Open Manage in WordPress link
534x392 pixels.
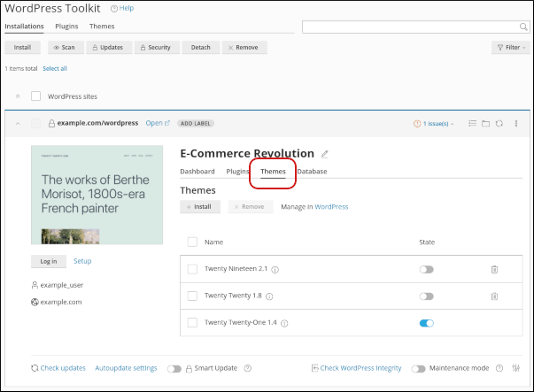[x=331, y=207]
